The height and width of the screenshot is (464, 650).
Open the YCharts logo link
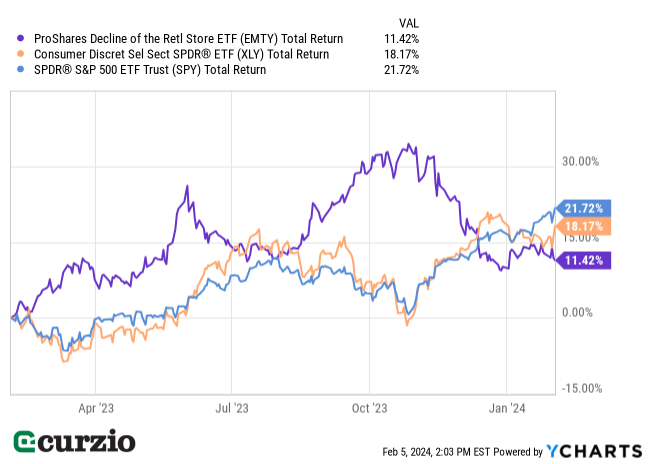[593, 451]
